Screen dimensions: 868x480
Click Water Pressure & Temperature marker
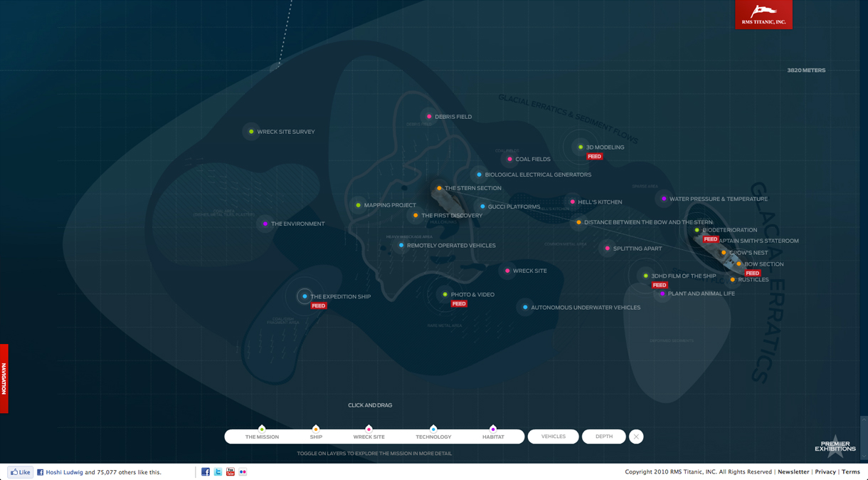point(664,199)
